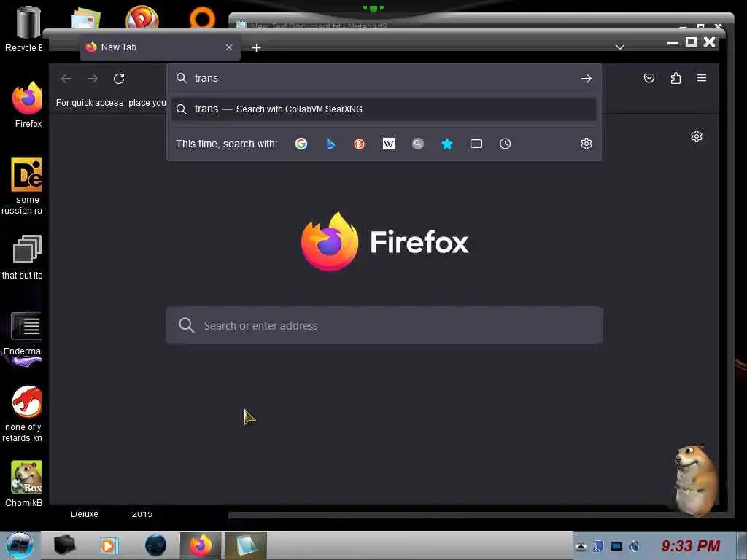Click the Google search engine icon
The height and width of the screenshot is (560, 747).
(x=301, y=144)
